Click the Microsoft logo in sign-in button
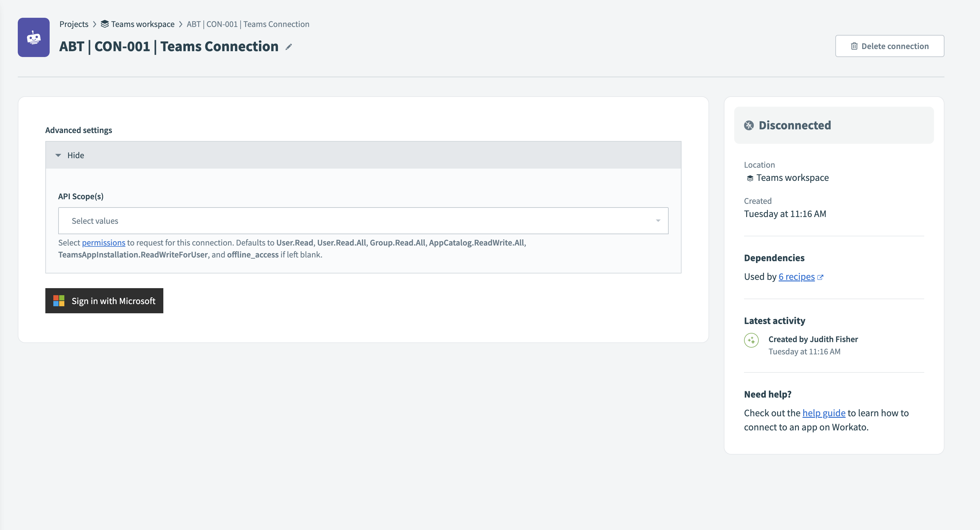This screenshot has height=530, width=980. [58, 301]
